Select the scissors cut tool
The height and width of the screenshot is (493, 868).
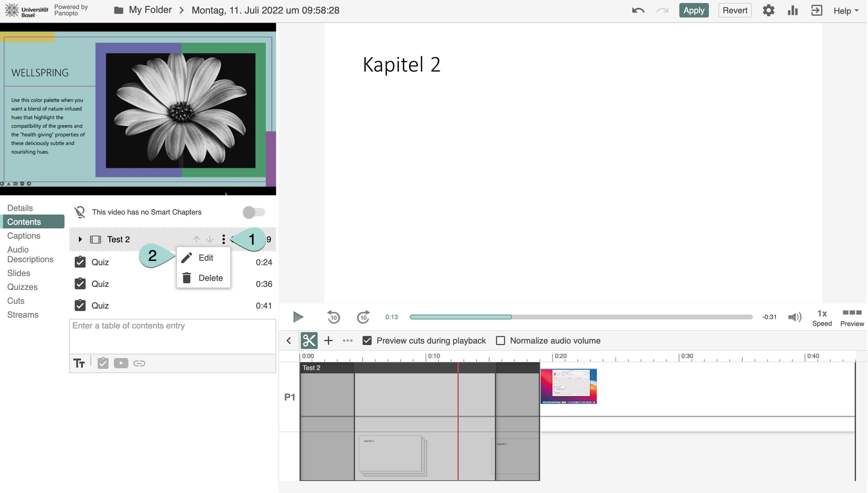pos(309,341)
